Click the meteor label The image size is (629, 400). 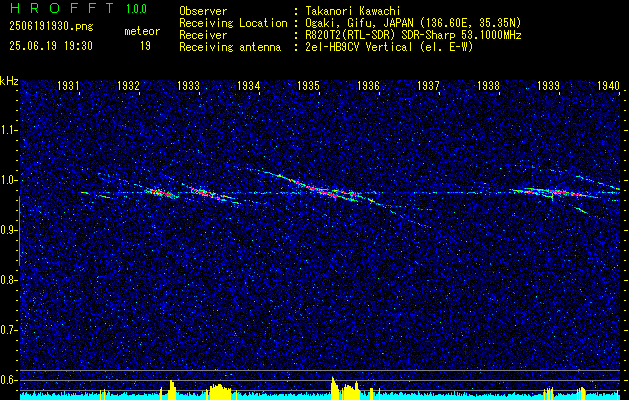[142, 31]
